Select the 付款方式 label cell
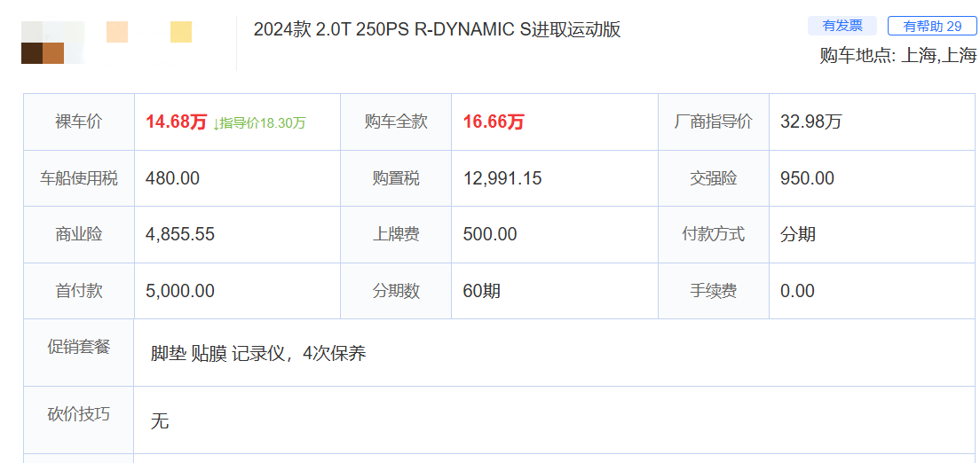Viewport: 980px width, 463px height. [x=714, y=235]
